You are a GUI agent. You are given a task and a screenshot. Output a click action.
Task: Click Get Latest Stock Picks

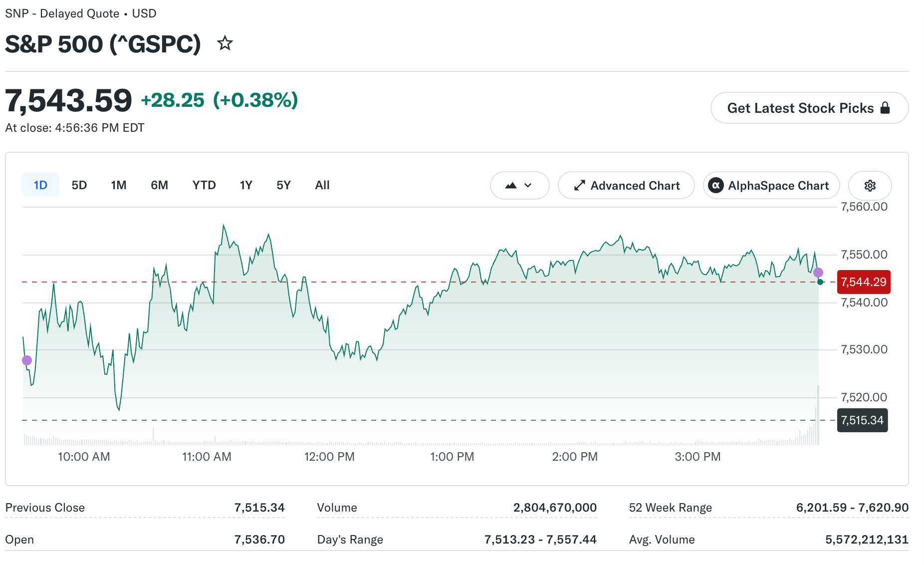809,108
